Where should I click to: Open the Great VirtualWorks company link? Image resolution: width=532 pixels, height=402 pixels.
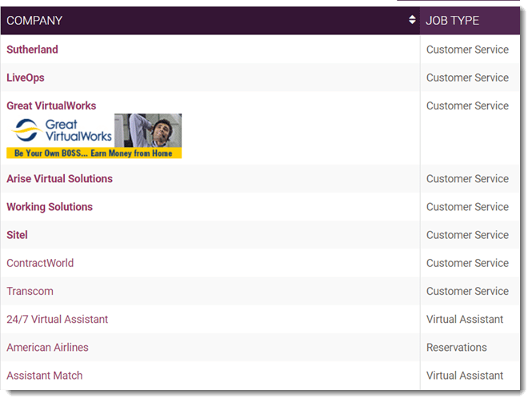(51, 105)
